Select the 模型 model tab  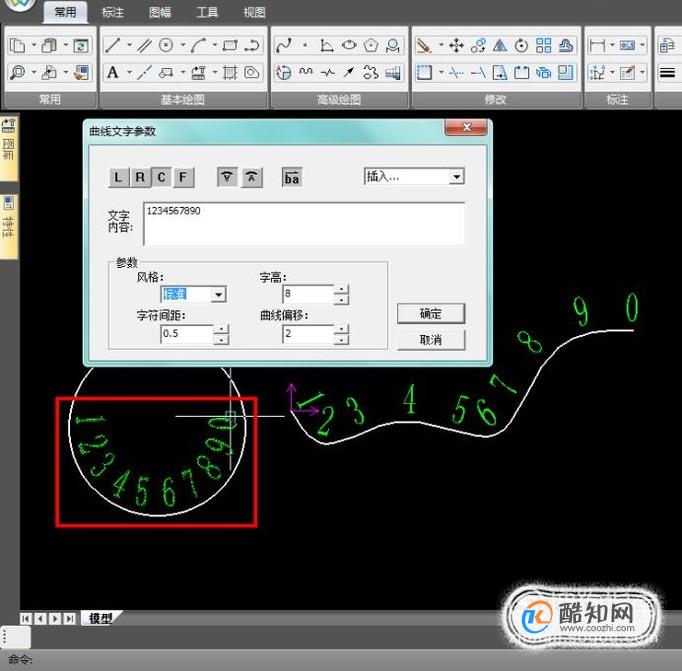coord(101,618)
